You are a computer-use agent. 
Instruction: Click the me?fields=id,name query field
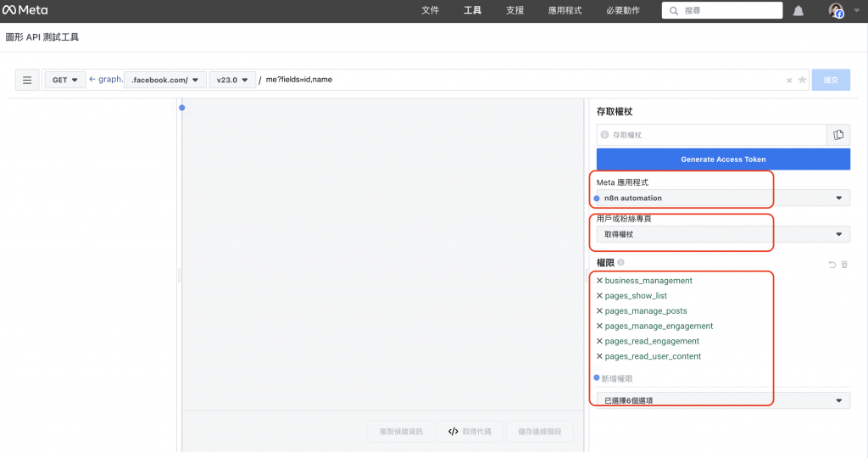click(x=520, y=80)
